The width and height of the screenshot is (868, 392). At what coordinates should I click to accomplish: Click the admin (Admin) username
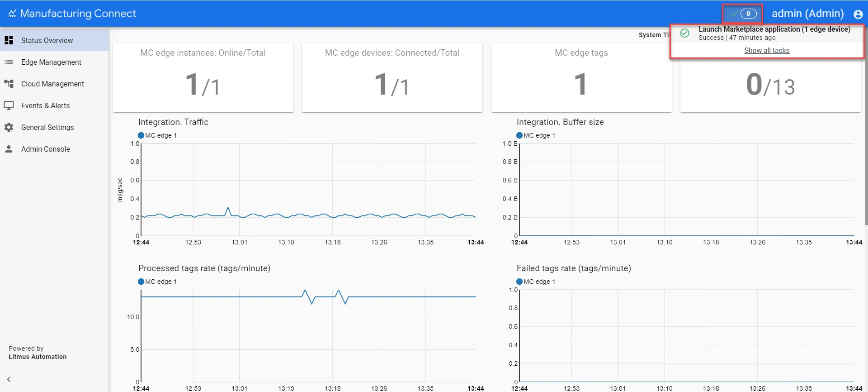(x=807, y=14)
